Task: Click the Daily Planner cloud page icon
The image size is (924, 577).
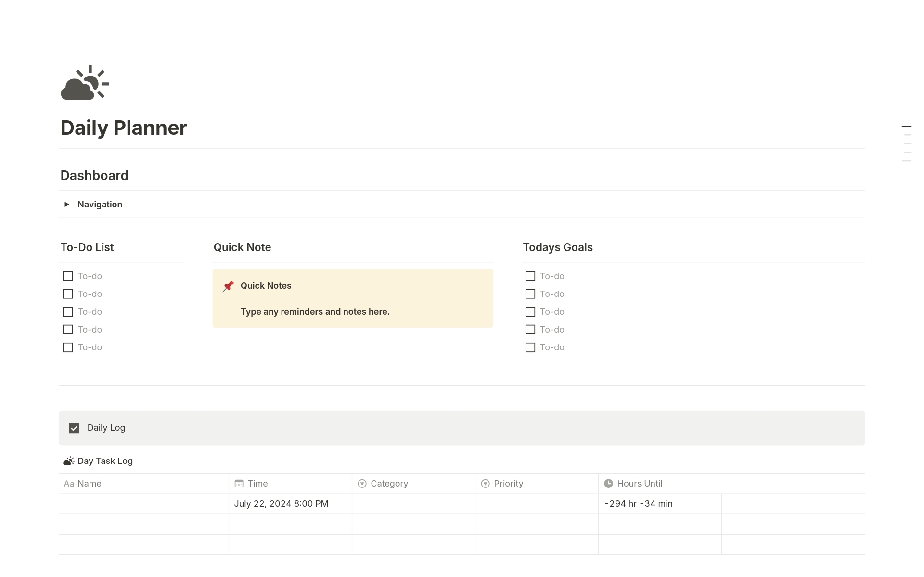Action: (84, 82)
